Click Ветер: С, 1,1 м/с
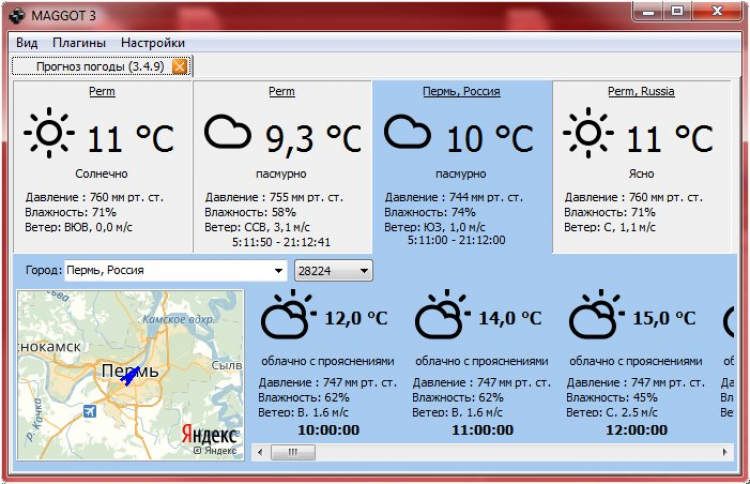750x484 pixels. click(x=610, y=227)
